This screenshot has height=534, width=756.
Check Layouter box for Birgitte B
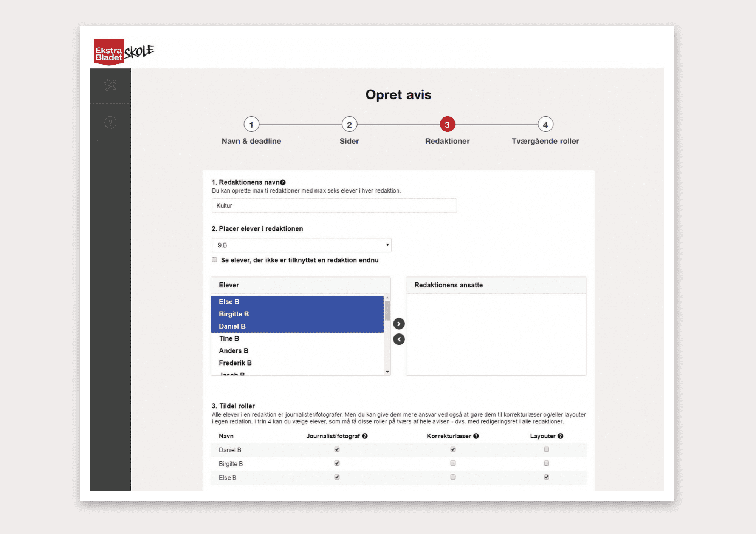[547, 463]
